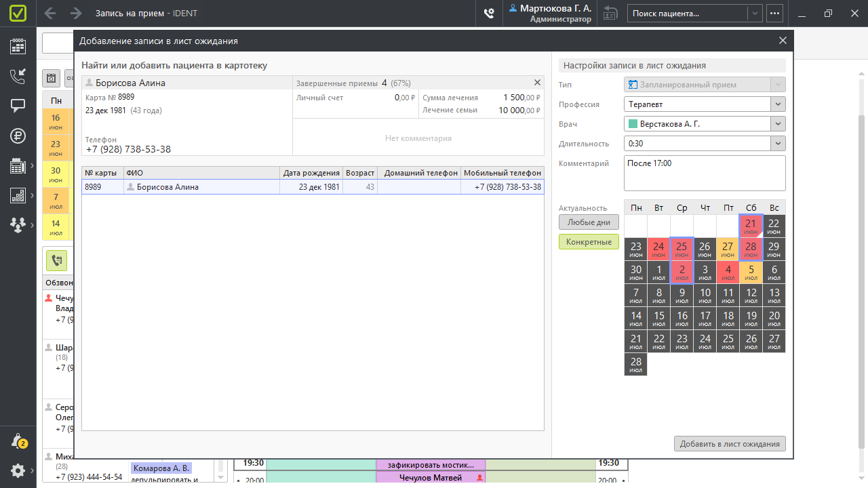Toggle calendar day 25 июн
Screen dimensions: 868x488
682,249
